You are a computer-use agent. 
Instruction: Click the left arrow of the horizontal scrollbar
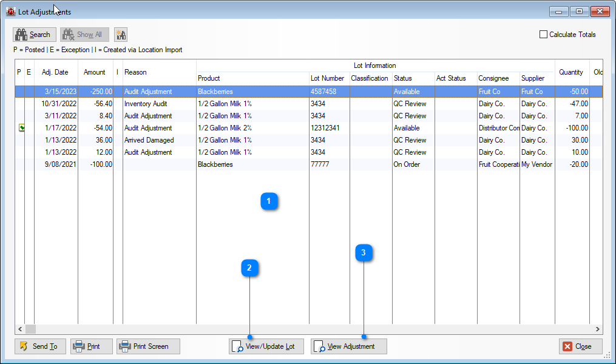coord(20,329)
